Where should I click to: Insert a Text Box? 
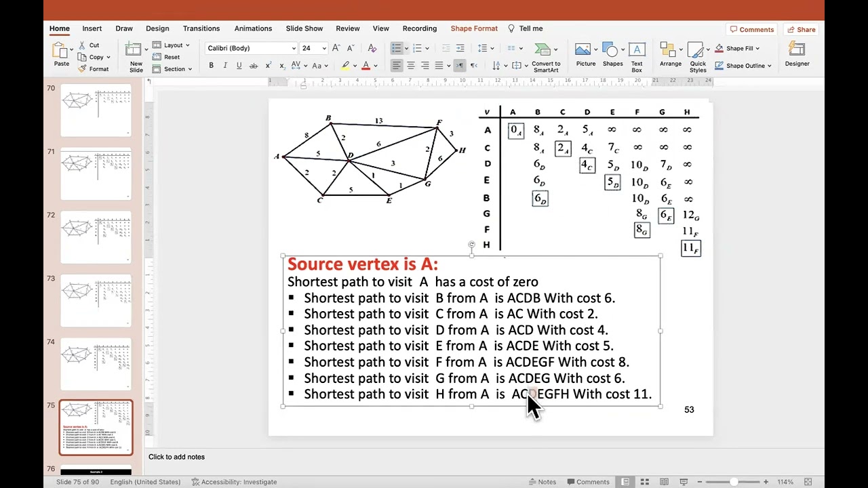pos(637,58)
